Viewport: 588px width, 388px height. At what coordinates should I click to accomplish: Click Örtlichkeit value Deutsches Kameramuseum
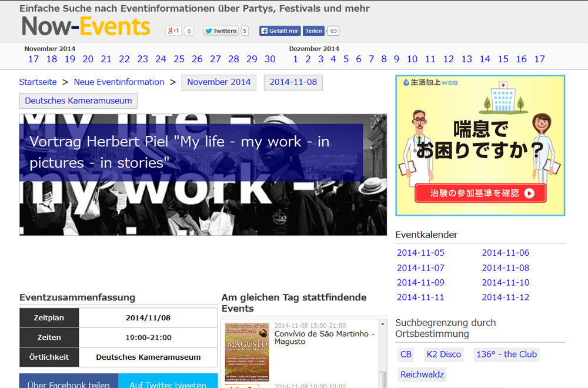148,357
